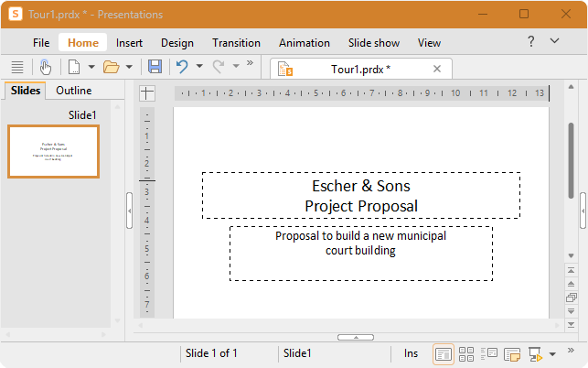The image size is (588, 368).
Task: Open the hamburger menu icon
Action: (17, 67)
